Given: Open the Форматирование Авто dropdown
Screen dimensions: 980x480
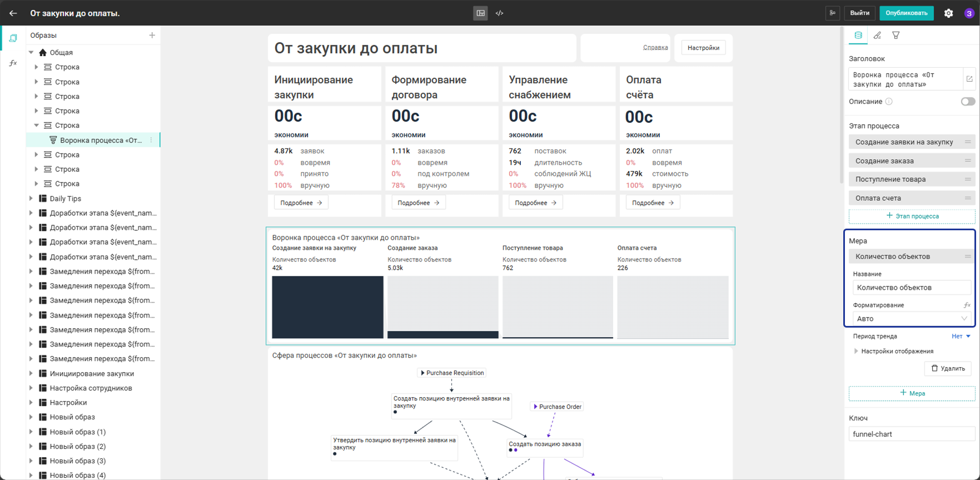Looking at the screenshot, I should pos(912,319).
